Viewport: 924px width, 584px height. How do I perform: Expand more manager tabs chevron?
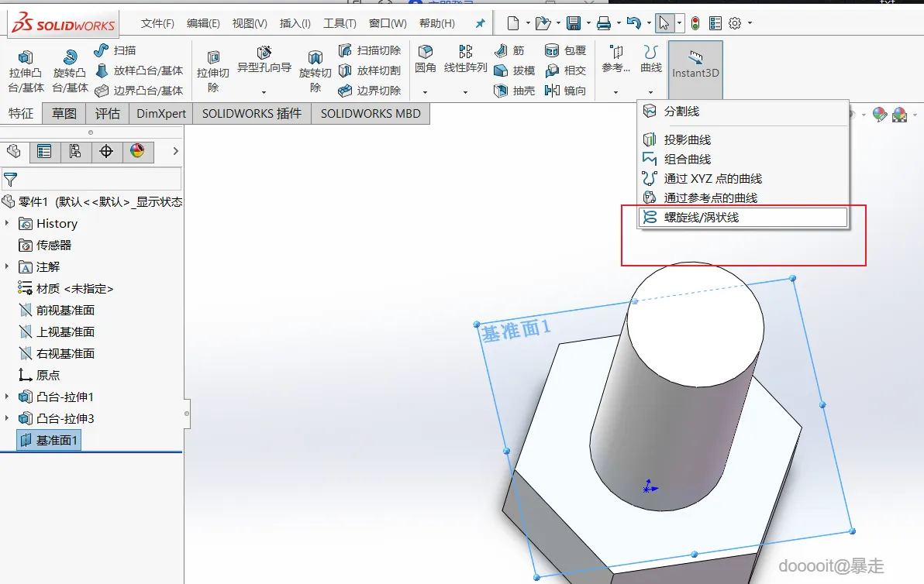pos(175,151)
